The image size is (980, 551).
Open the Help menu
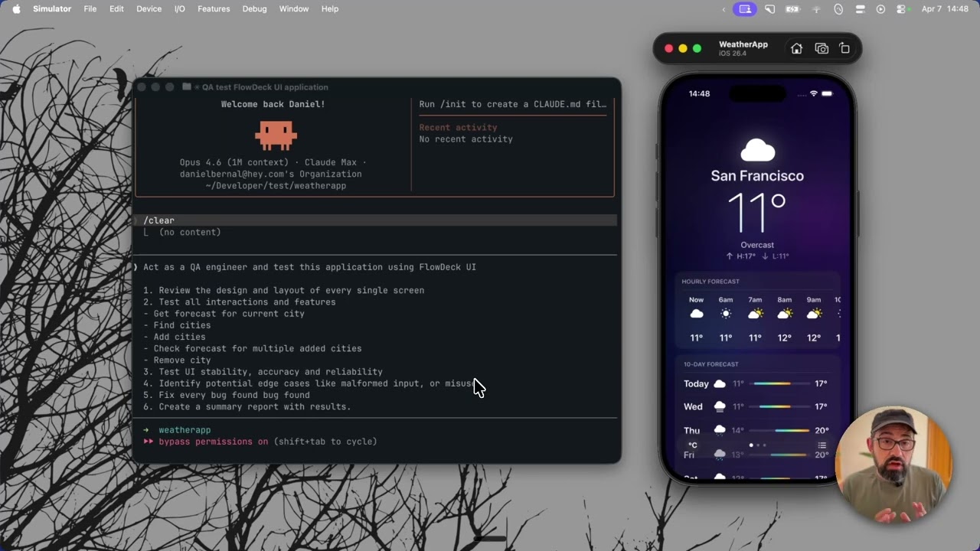[330, 9]
